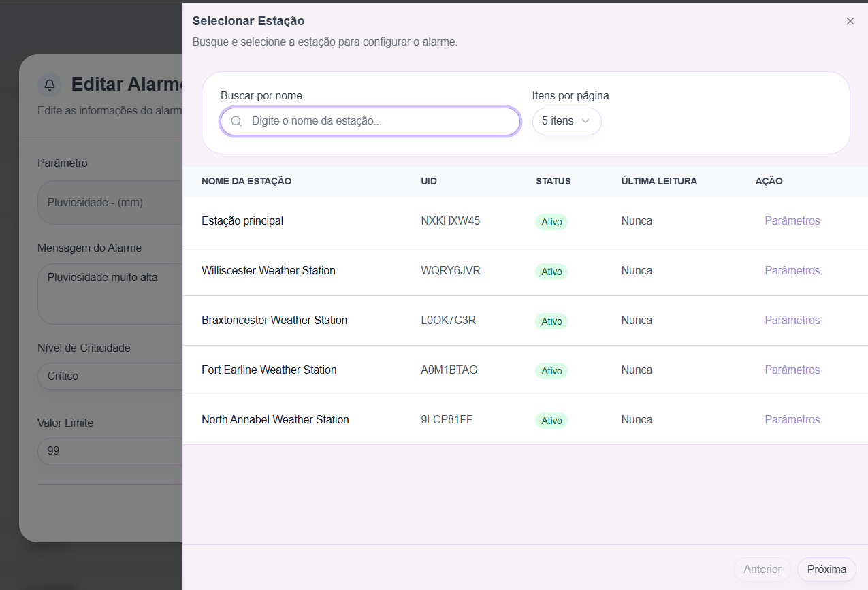Click the Anterior pagination button
The height and width of the screenshot is (590, 868).
(x=762, y=570)
